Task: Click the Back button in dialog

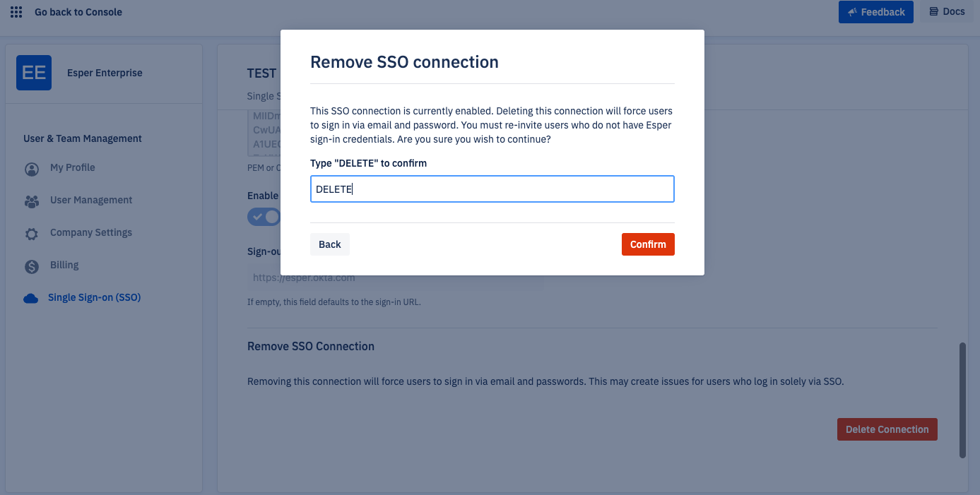Action: click(x=330, y=244)
